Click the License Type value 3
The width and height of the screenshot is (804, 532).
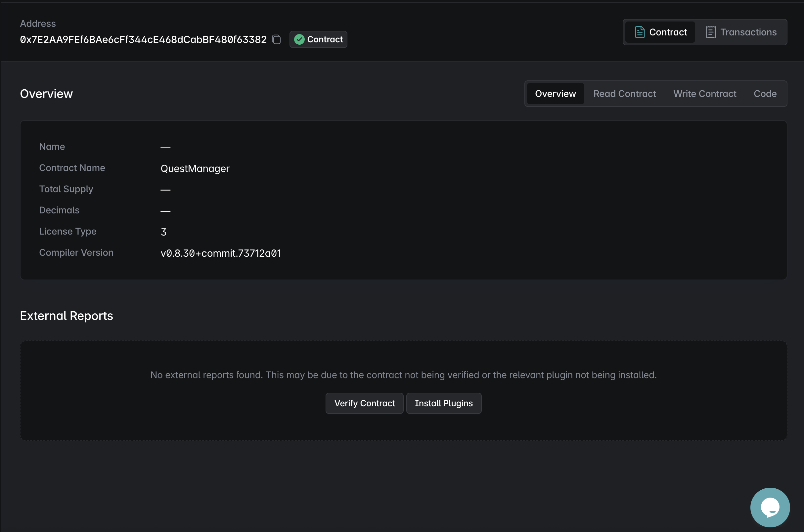point(164,232)
